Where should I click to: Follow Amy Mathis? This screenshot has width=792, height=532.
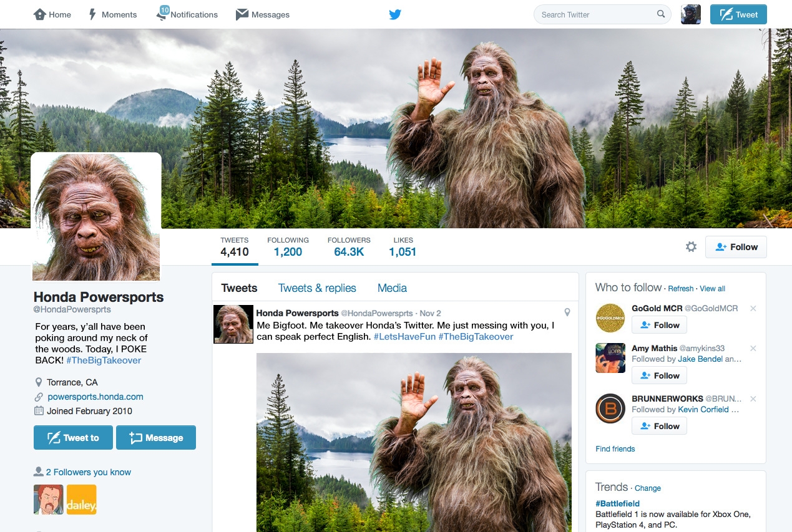click(659, 375)
